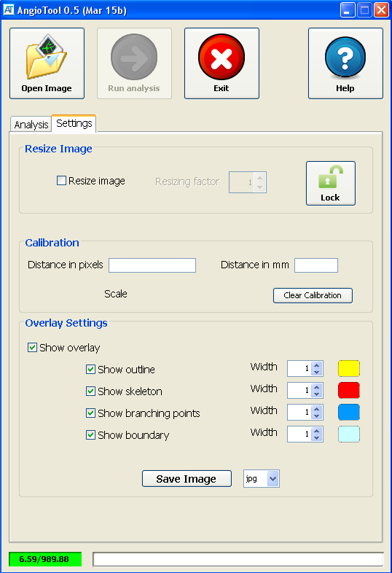The image size is (392, 573).
Task: Open an image via folder icon
Action: [x=47, y=63]
